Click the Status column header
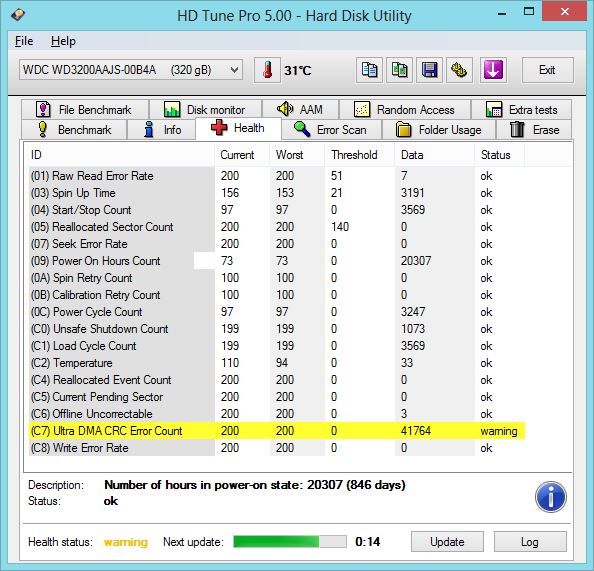The height and width of the screenshot is (571, 594). (x=499, y=155)
